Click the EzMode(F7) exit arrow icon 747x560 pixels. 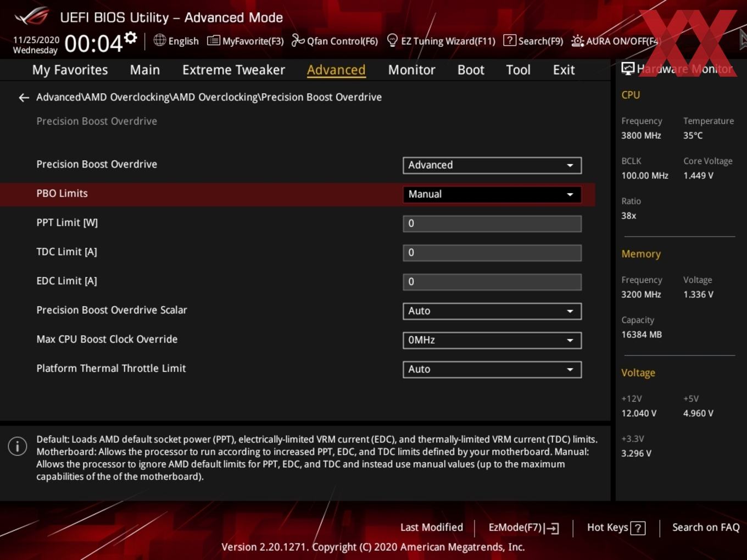(552, 528)
